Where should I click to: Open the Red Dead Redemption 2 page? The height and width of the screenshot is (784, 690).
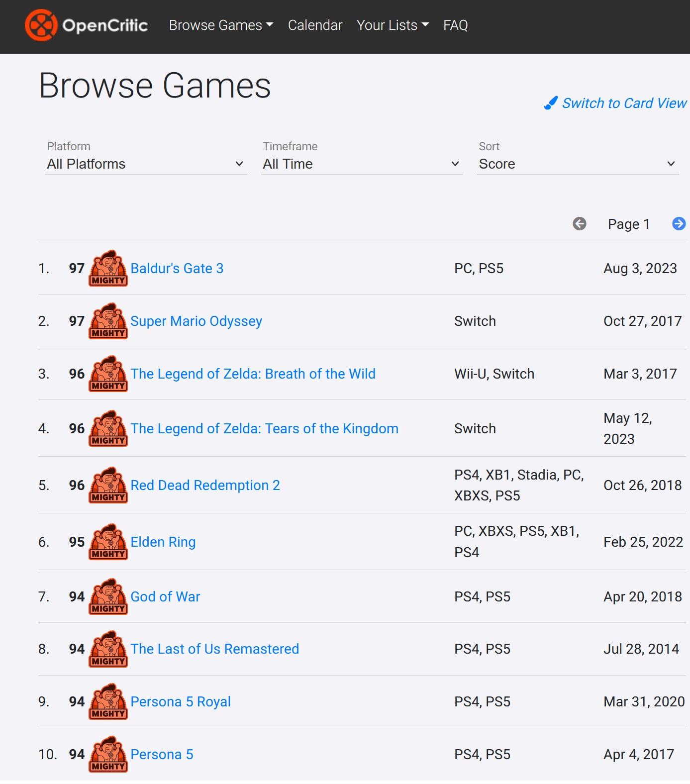[205, 485]
